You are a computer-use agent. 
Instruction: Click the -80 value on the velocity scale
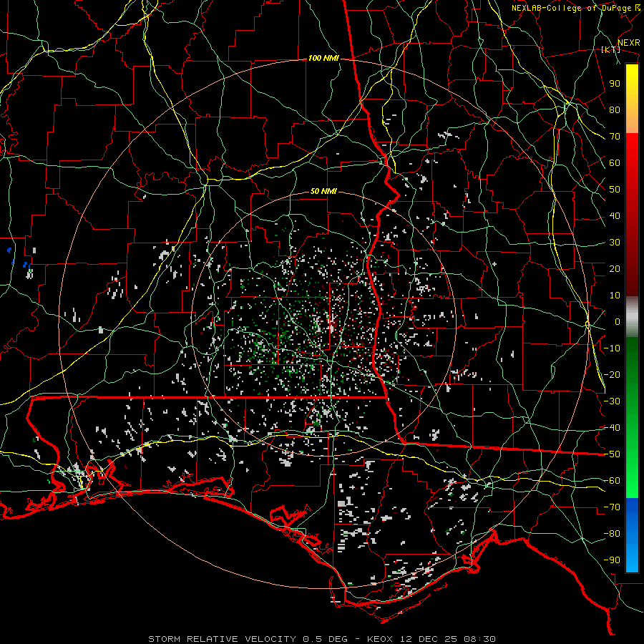click(x=613, y=534)
